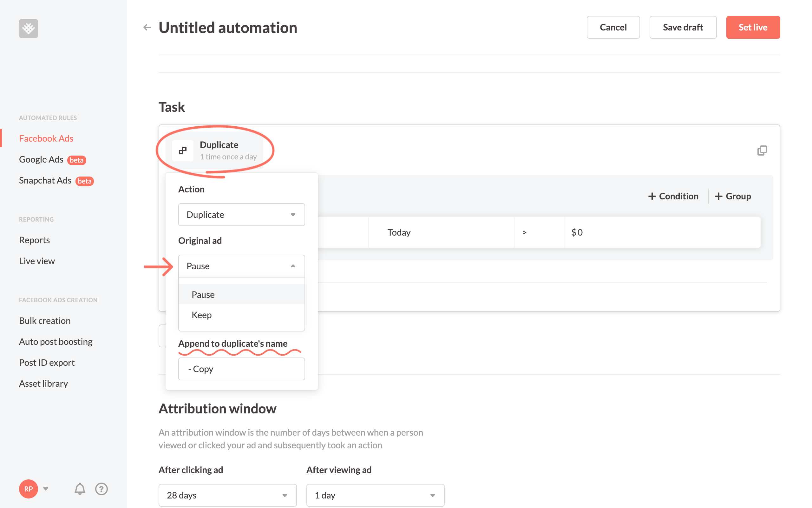Click the app logo icon in sidebar

tap(29, 29)
